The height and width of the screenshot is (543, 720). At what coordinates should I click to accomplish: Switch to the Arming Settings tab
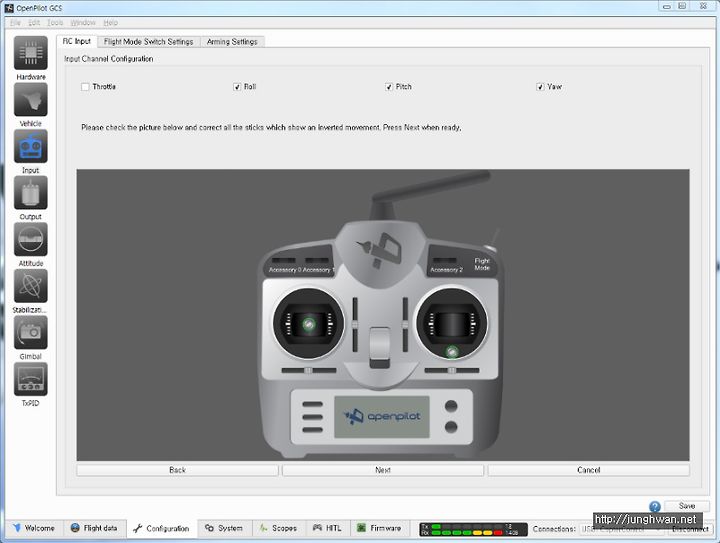(x=232, y=42)
